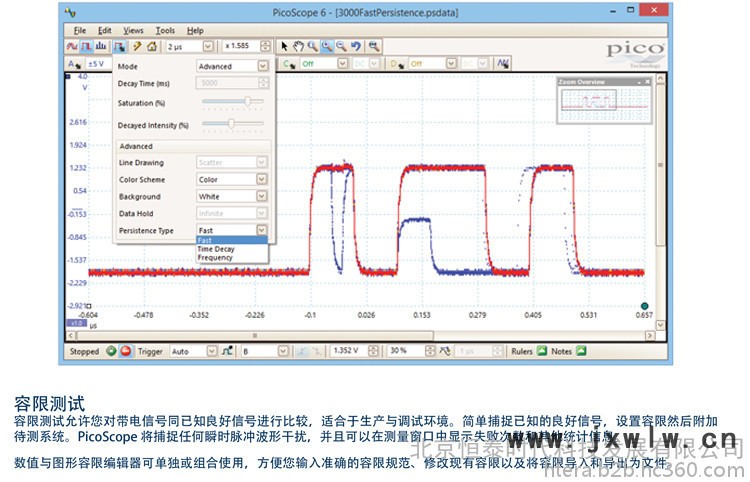Open advanced trigger settings icon
The image size is (750, 482).
pyautogui.click(x=228, y=351)
